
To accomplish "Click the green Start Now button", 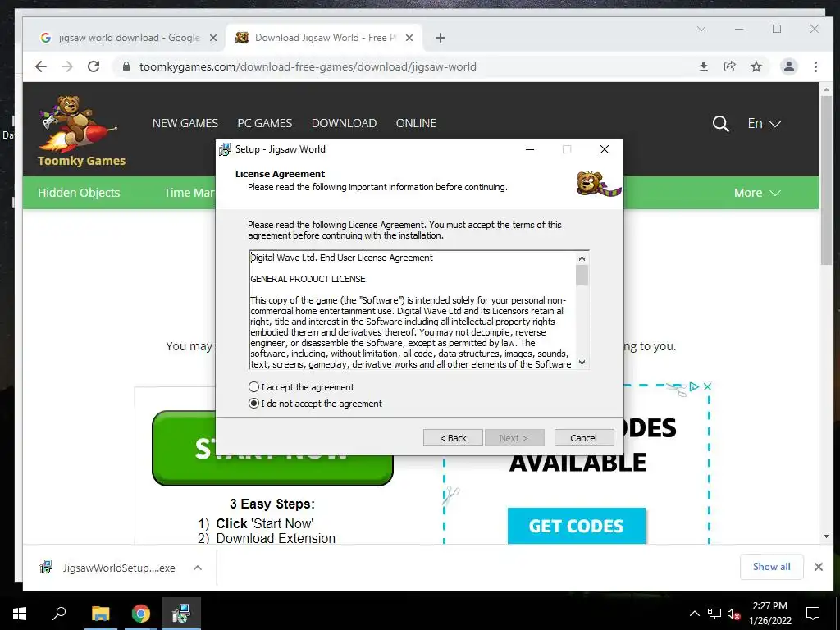I will [x=272, y=449].
